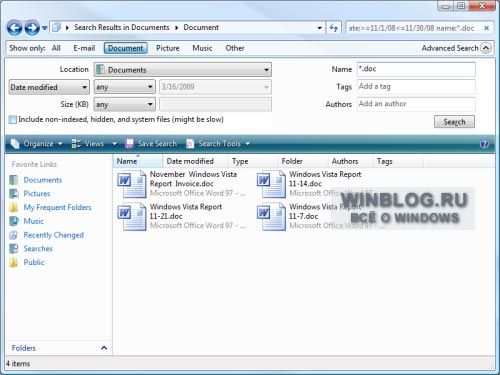Click the Pictures icon in Favorite Links
The height and width of the screenshot is (375, 500).
[14, 194]
